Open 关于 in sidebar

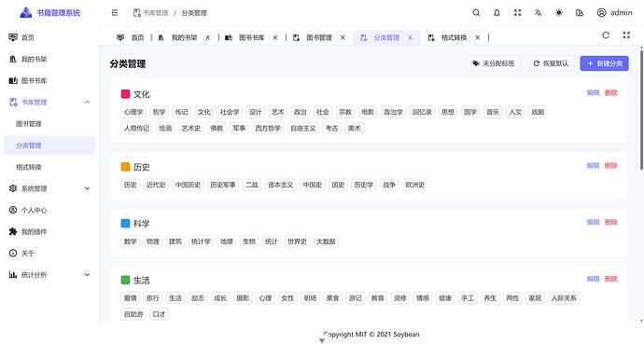pos(49,254)
